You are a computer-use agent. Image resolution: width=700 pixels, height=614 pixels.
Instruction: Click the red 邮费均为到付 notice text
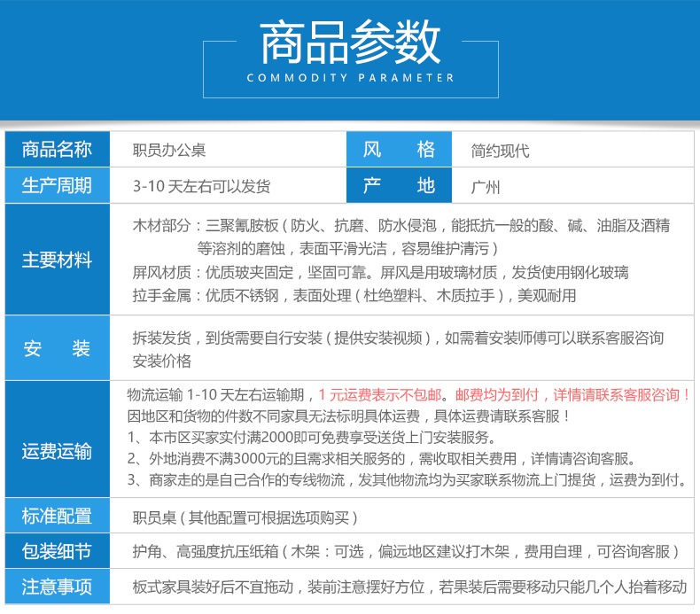(x=572, y=395)
